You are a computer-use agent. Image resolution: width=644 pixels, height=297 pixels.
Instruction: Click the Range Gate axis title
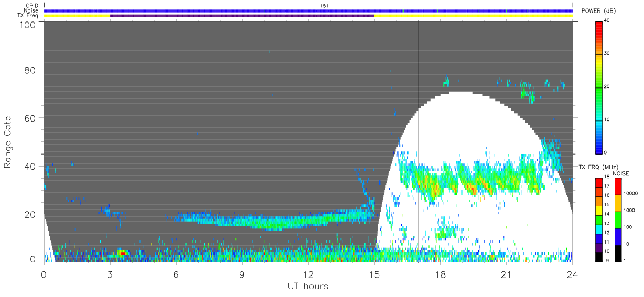(8, 142)
